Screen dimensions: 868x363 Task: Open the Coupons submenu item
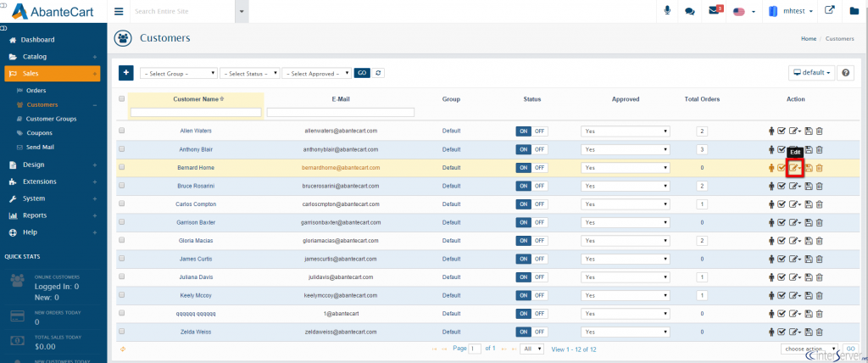point(39,133)
